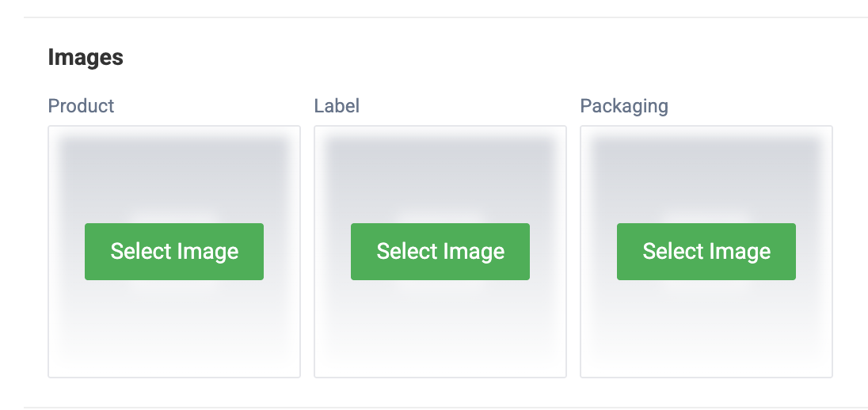Click Select Image for the Product
Viewport: 868px width, 410px height.
point(173,251)
